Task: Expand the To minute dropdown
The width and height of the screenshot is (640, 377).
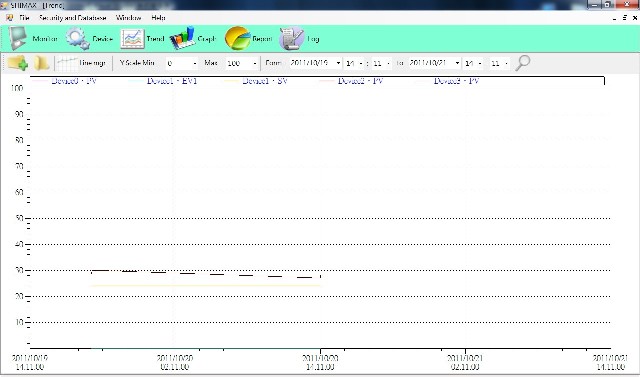Action: [x=506, y=63]
